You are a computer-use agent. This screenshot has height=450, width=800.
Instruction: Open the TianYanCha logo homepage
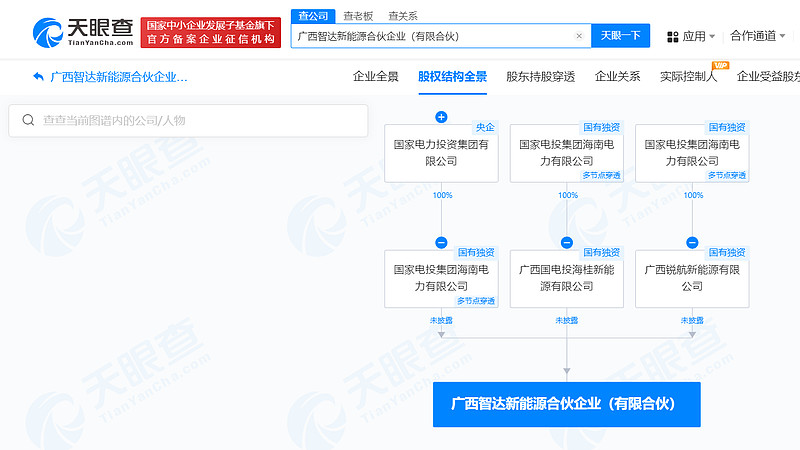[x=83, y=32]
